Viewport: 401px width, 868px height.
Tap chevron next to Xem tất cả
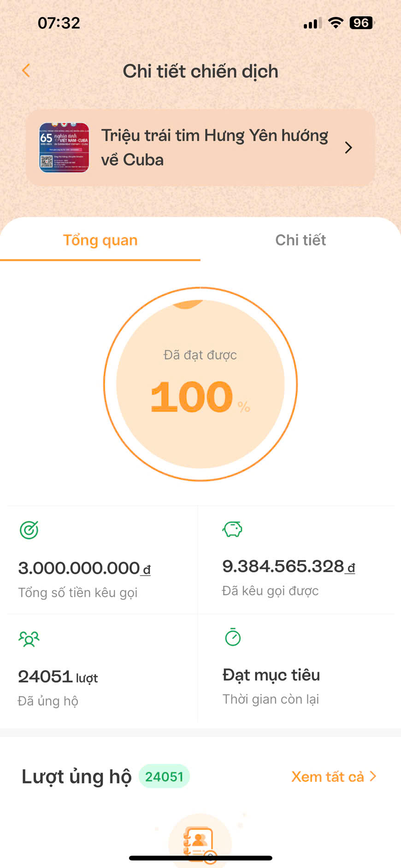[373, 776]
